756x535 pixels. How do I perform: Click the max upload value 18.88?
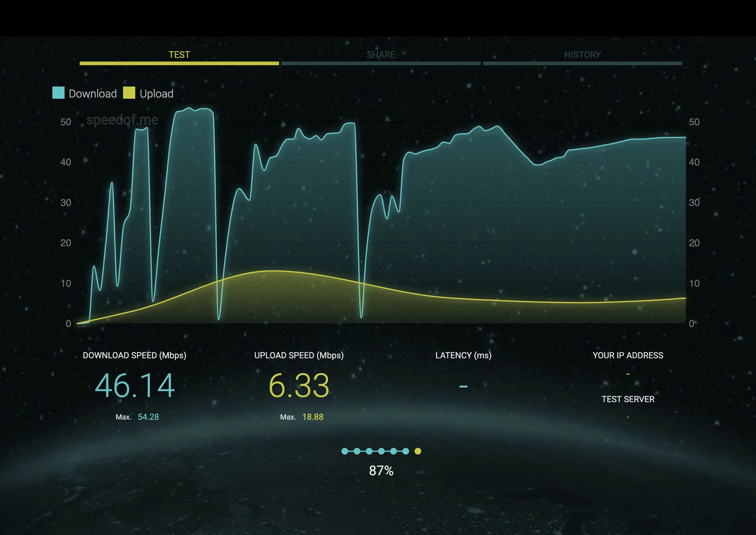point(313,417)
